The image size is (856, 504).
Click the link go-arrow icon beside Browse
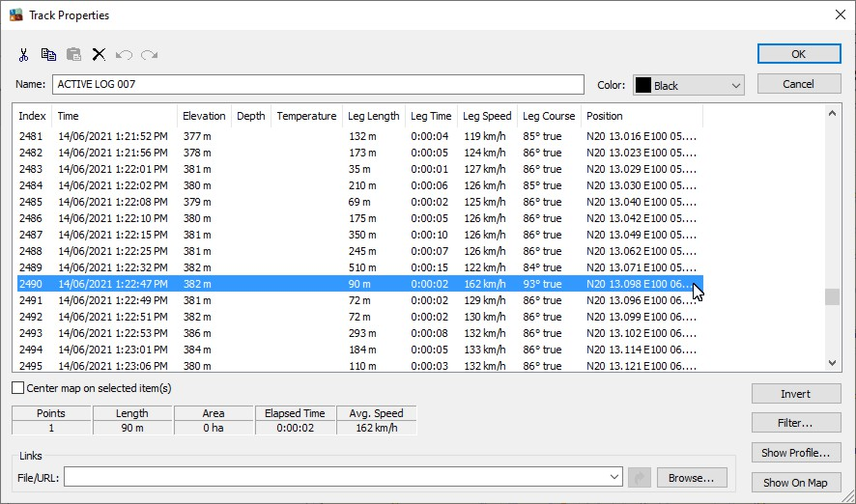pos(639,477)
